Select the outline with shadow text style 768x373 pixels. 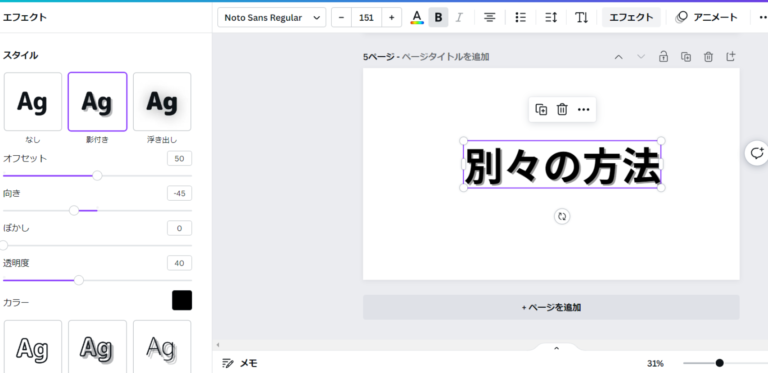(x=97, y=348)
